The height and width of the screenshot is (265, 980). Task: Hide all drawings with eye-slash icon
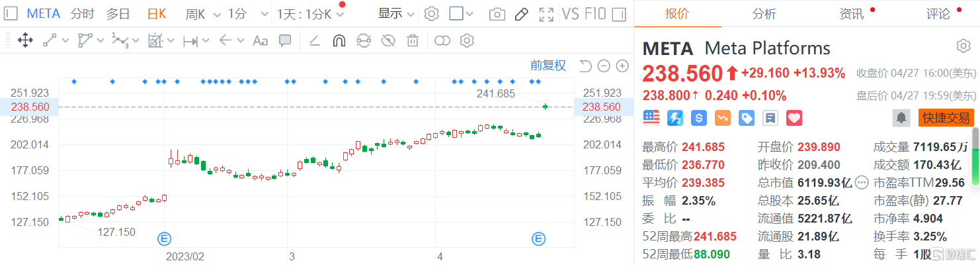tap(389, 41)
